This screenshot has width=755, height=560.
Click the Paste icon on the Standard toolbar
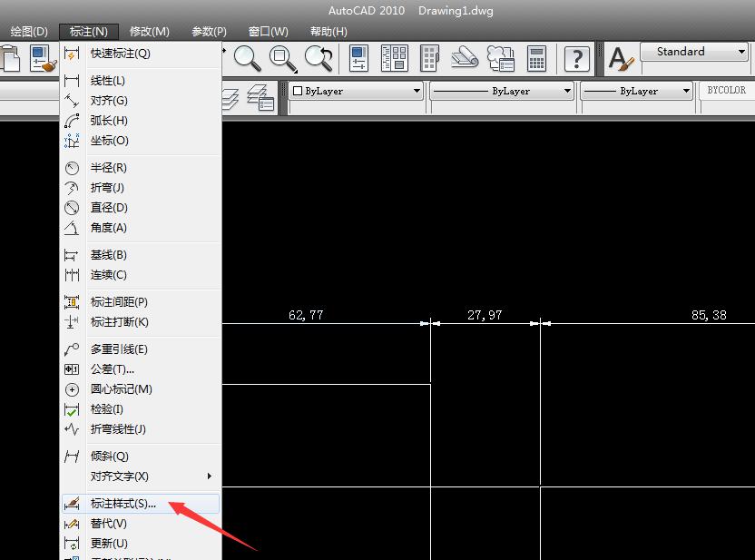click(x=11, y=58)
